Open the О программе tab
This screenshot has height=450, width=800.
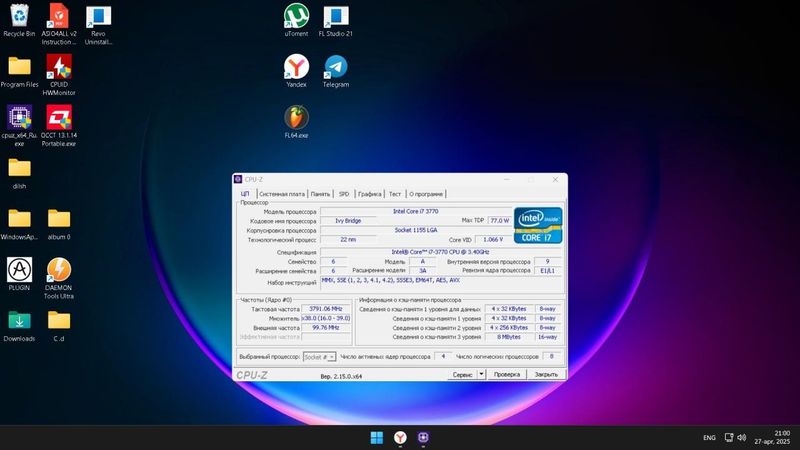[x=426, y=194]
